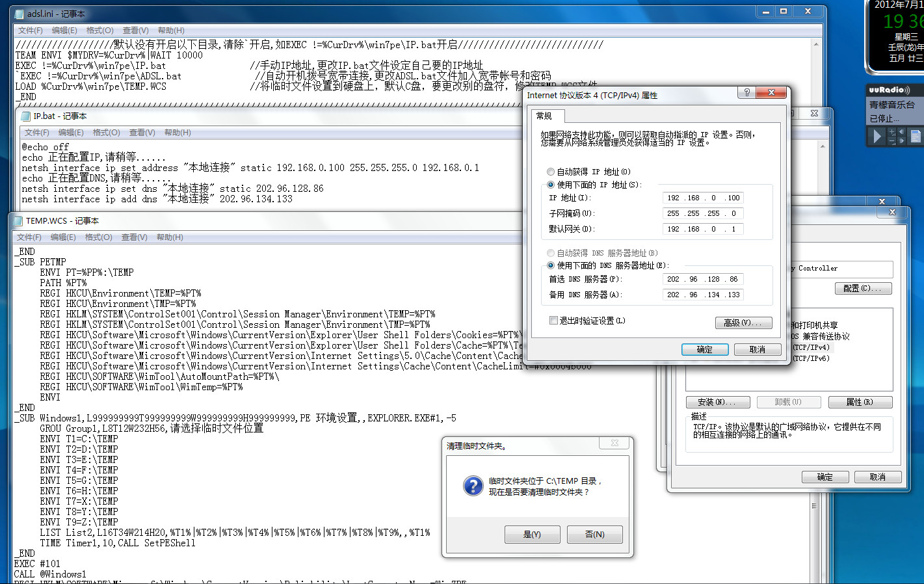
Task: Close the IP.bat Notepad window
Action: click(814, 113)
